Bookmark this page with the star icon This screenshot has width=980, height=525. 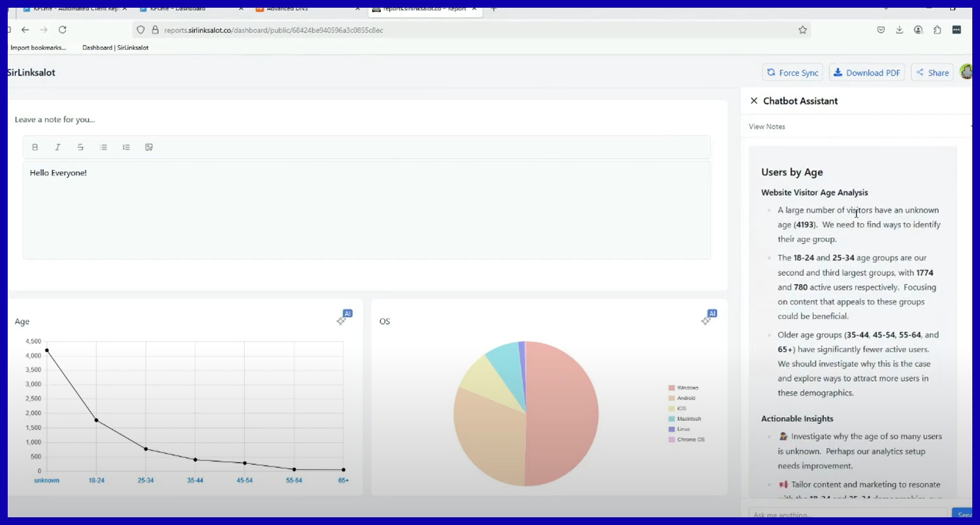[803, 30]
